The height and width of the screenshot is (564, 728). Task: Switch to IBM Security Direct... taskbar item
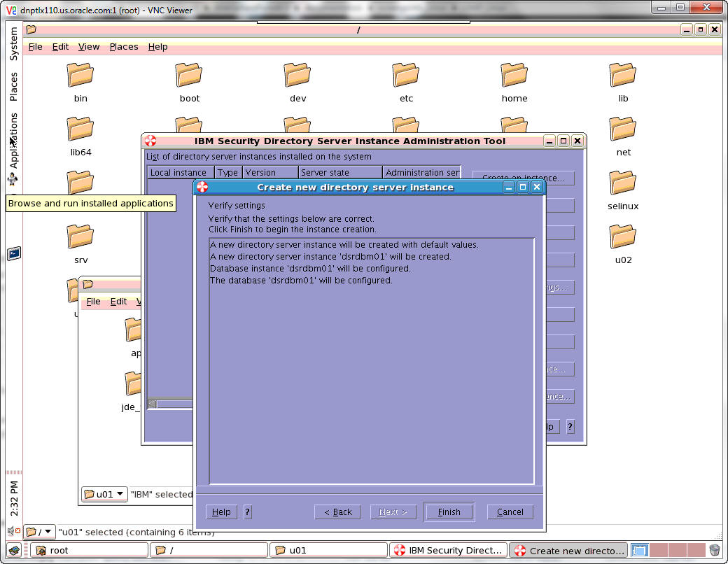click(448, 551)
